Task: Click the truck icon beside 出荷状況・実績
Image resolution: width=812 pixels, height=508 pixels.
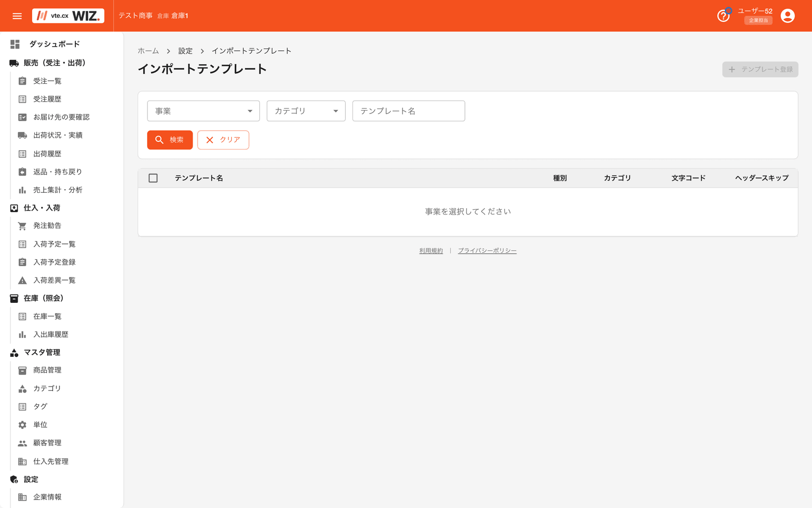Action: pos(22,135)
